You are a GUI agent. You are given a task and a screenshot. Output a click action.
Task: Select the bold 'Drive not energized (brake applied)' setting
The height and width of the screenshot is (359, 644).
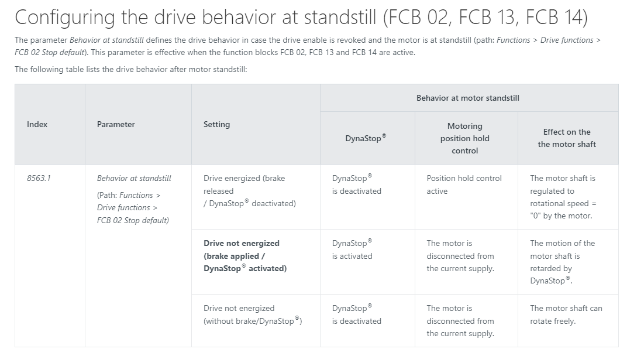[x=244, y=256]
